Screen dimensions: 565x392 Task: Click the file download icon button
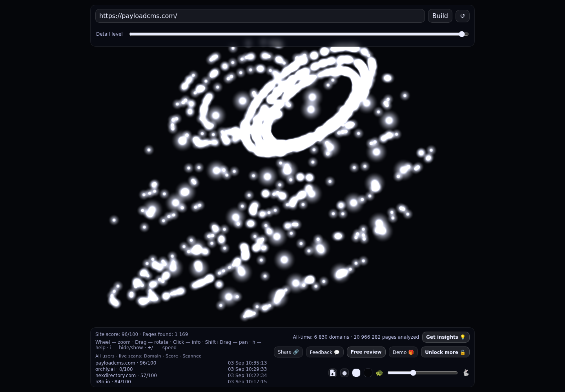[x=333, y=373]
